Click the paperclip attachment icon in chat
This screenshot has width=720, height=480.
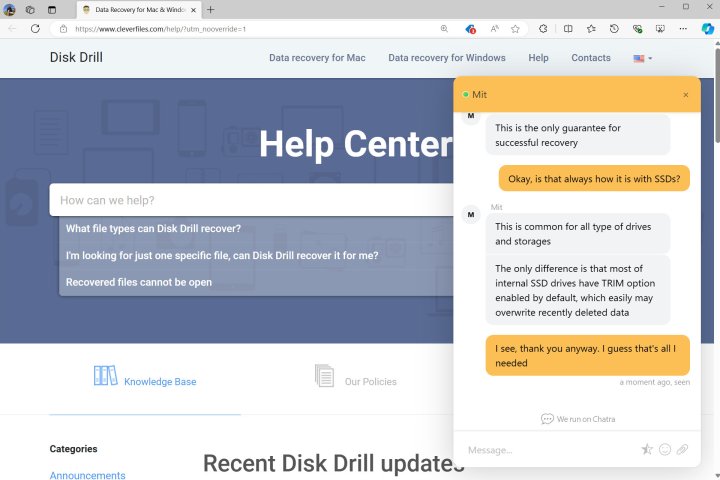682,450
